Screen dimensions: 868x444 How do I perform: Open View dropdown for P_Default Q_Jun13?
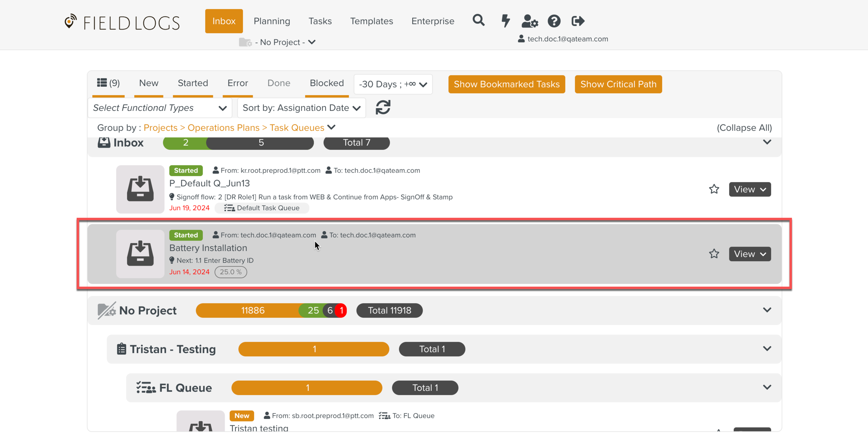(x=750, y=189)
